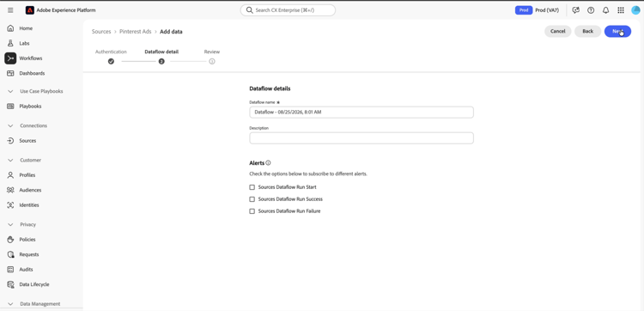The image size is (644, 311).
Task: Open Requests icon in sidebar
Action: [x=10, y=254]
